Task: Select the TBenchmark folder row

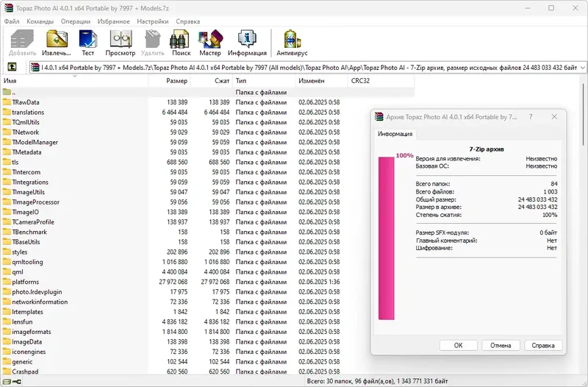Action: (x=208, y=232)
